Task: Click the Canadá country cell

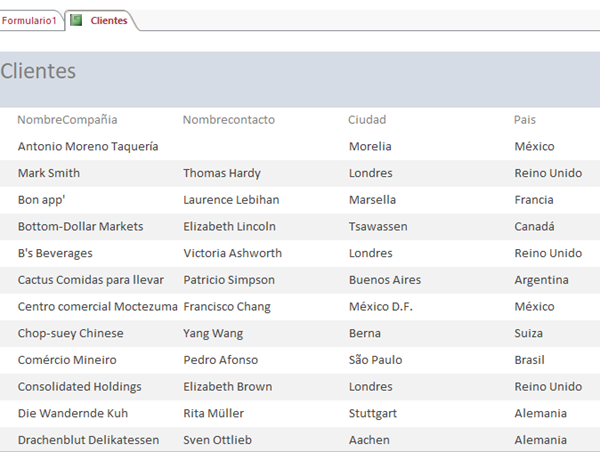Action: click(534, 227)
